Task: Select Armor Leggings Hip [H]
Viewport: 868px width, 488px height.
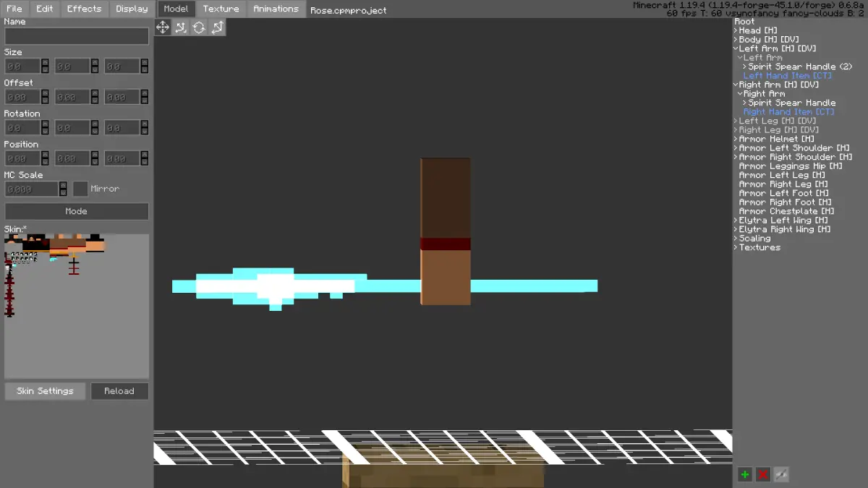Action: (x=791, y=166)
